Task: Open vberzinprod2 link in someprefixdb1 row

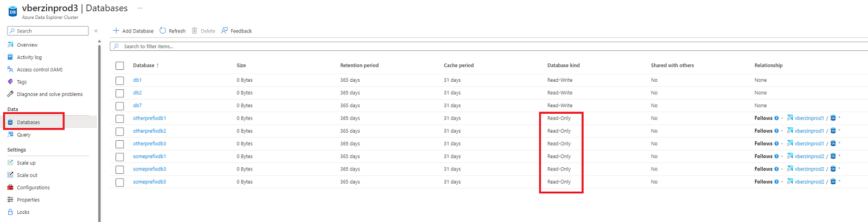Action: coord(809,156)
